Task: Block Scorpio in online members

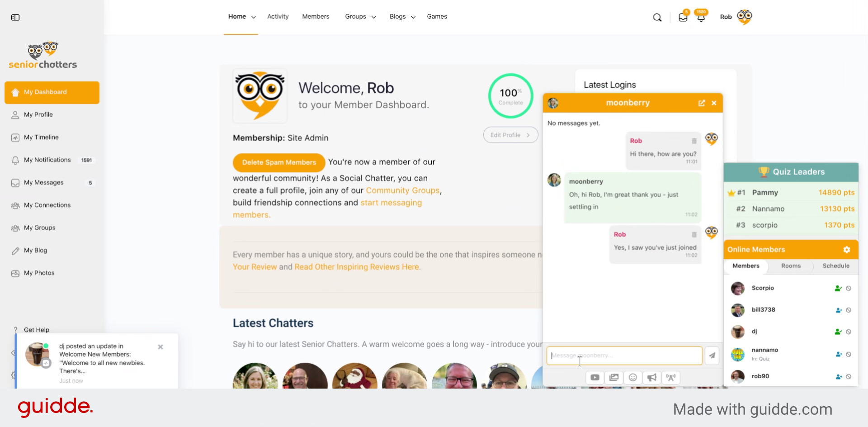Action: point(849,288)
